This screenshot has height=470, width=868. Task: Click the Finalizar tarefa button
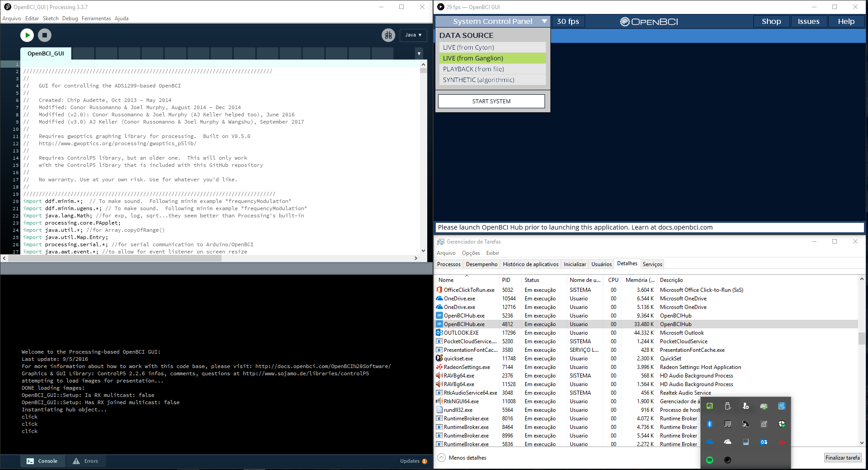(x=843, y=457)
